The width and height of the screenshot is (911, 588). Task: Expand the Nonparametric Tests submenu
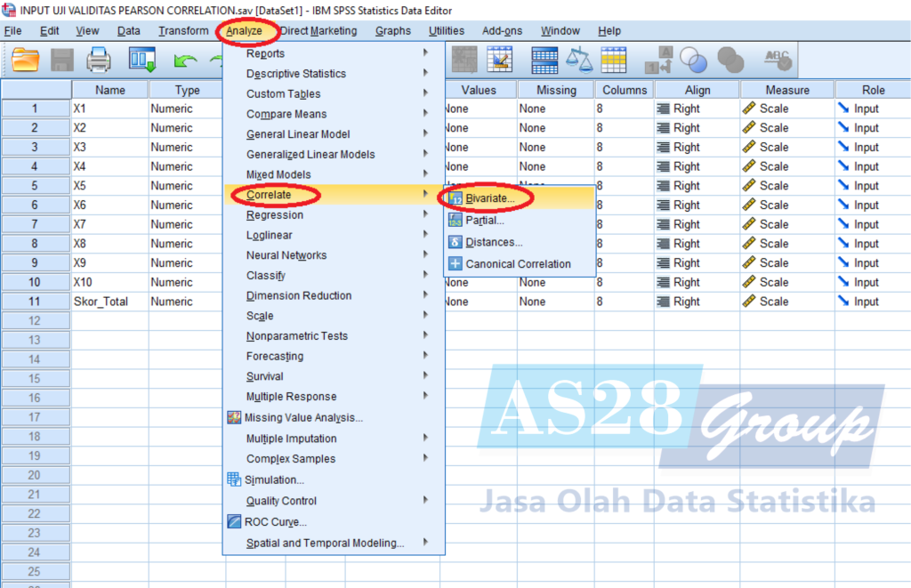point(297,336)
